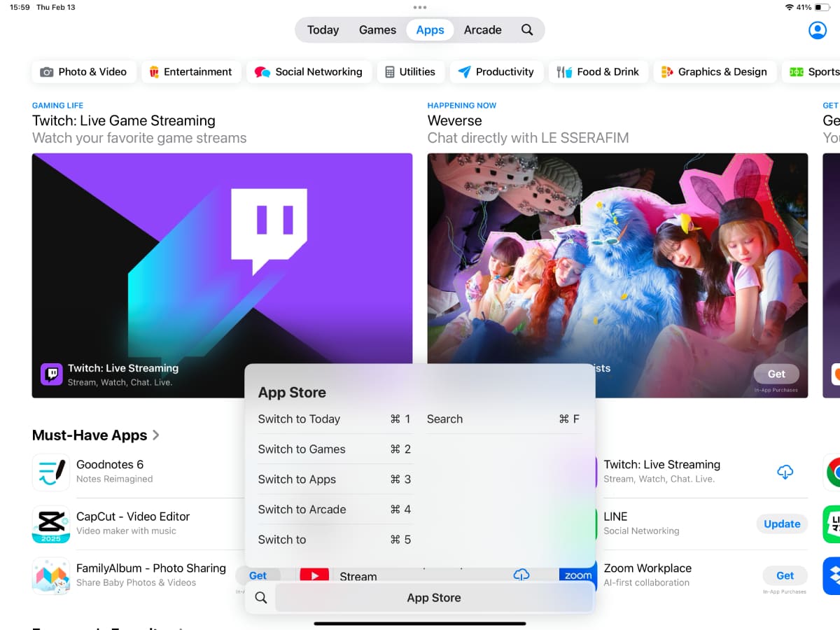Choose Switch to Today shortcut
This screenshot has height=630, width=840.
335,419
